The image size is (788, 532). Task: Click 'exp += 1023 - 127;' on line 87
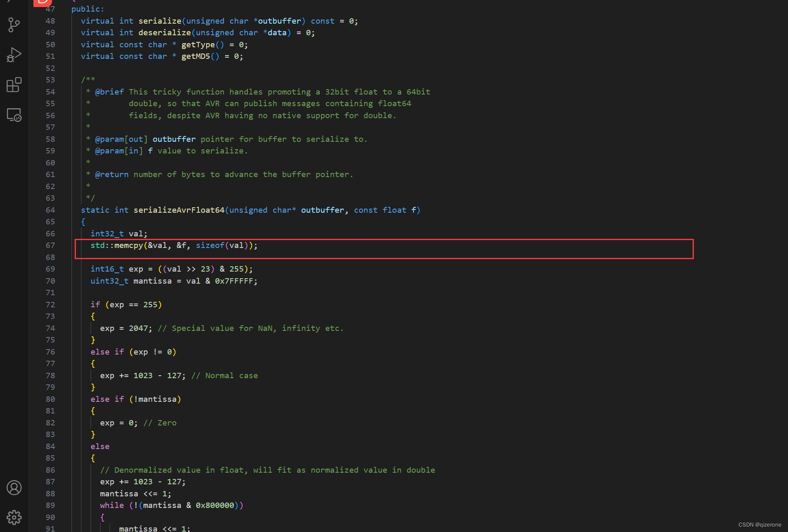[143, 482]
